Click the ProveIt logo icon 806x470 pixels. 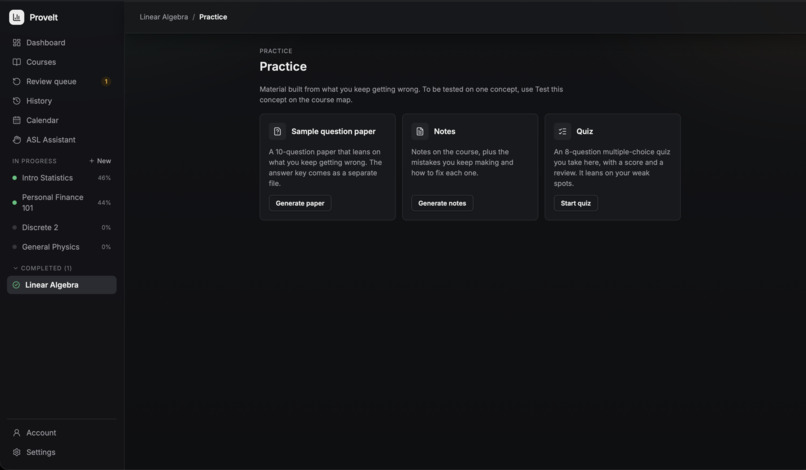pos(16,17)
